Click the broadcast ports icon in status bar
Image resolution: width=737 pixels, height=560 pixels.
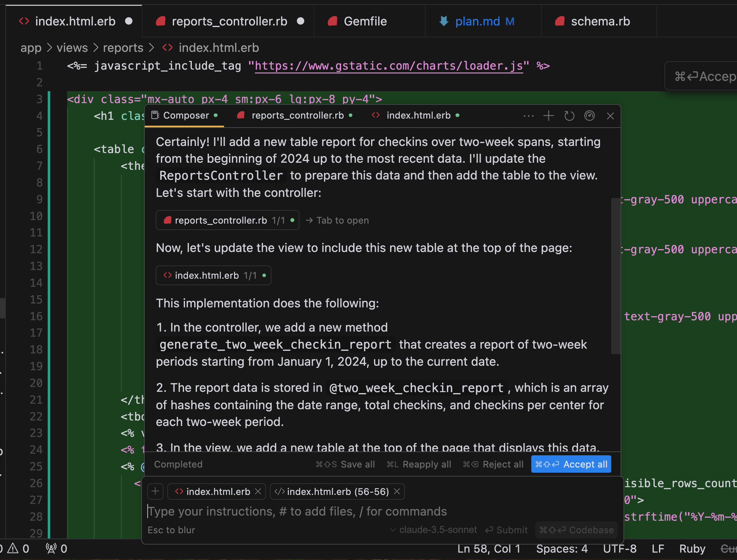[x=51, y=548]
